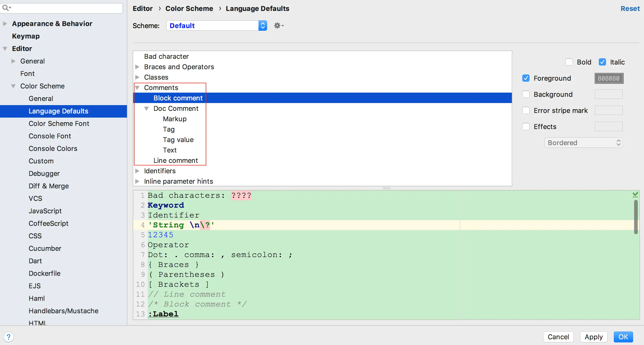Toggle the Foreground checkbox
The image size is (644, 345).
tap(526, 78)
